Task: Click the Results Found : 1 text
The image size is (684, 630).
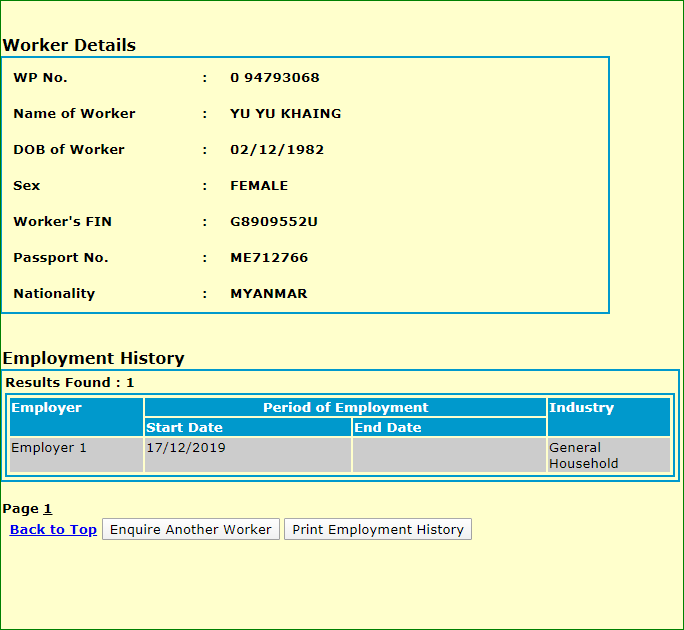Action: (x=70, y=383)
